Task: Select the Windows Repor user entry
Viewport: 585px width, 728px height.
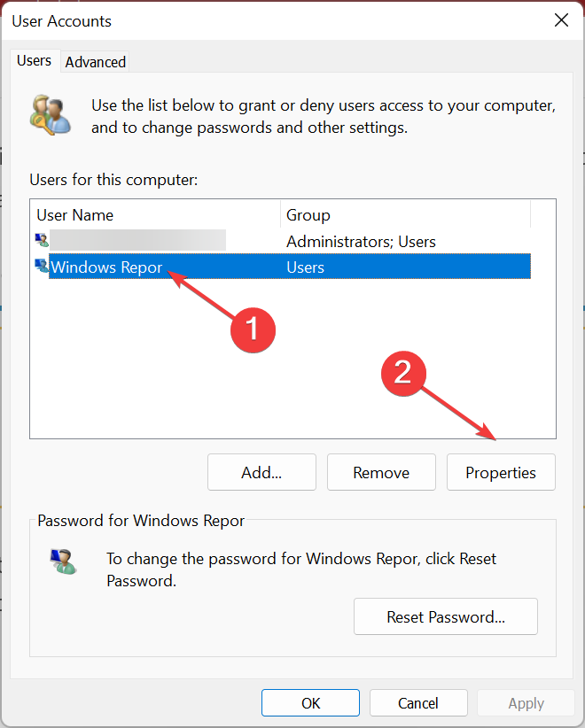Action: click(x=107, y=267)
